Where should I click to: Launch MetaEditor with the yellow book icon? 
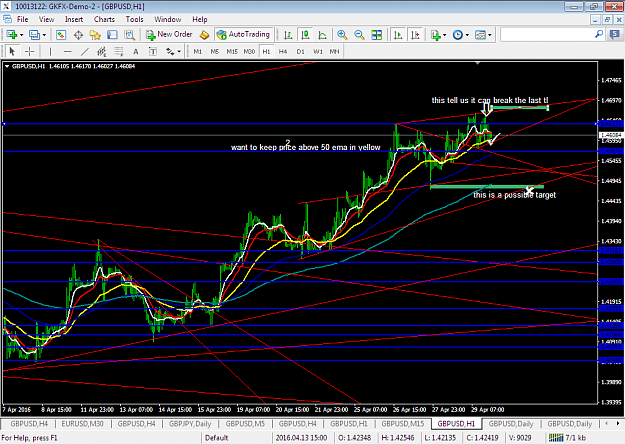click(x=204, y=35)
